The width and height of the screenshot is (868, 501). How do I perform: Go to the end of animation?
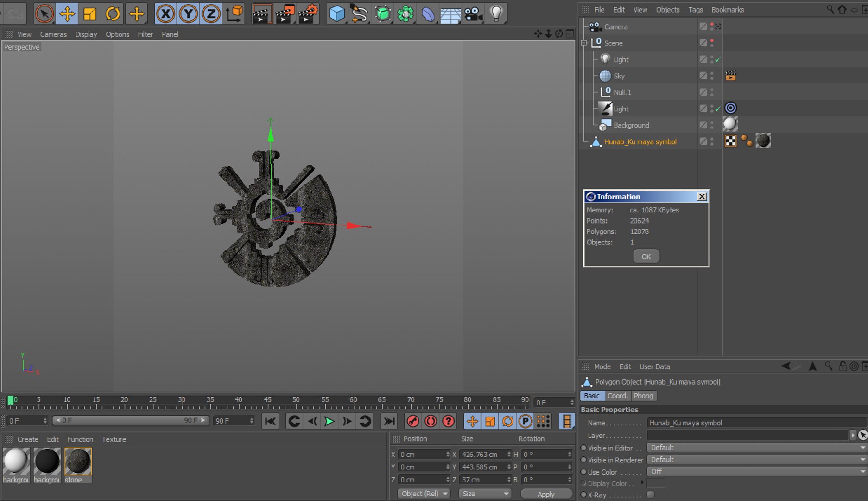tap(388, 421)
